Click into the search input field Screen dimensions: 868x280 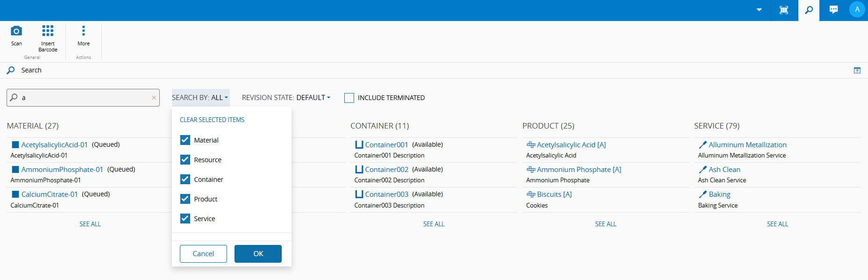pos(84,98)
